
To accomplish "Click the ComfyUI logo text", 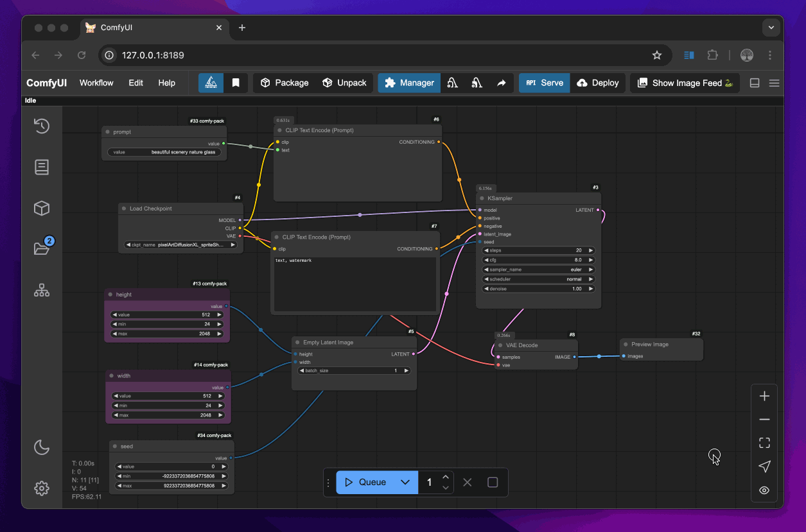I will 47,83.
